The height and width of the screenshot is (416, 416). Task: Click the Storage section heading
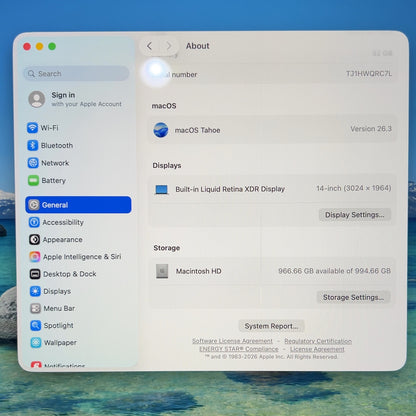(167, 248)
